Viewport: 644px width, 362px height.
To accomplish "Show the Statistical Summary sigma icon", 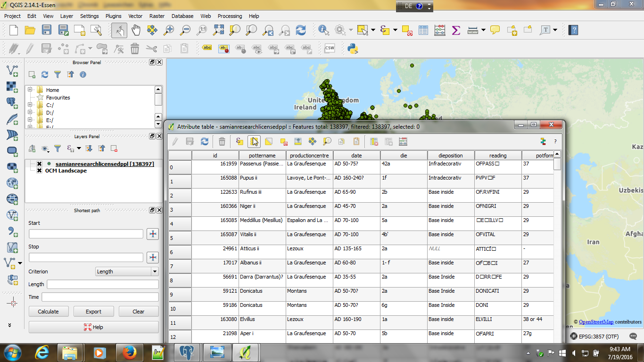I will [x=456, y=30].
